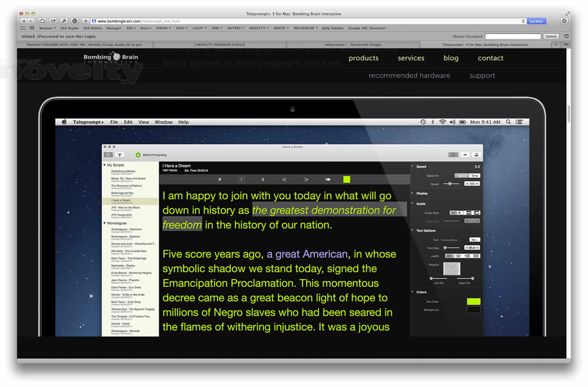This screenshot has height=387, width=588.
Task: Open the iCloud tabs button in Safari
Action: click(42, 21)
